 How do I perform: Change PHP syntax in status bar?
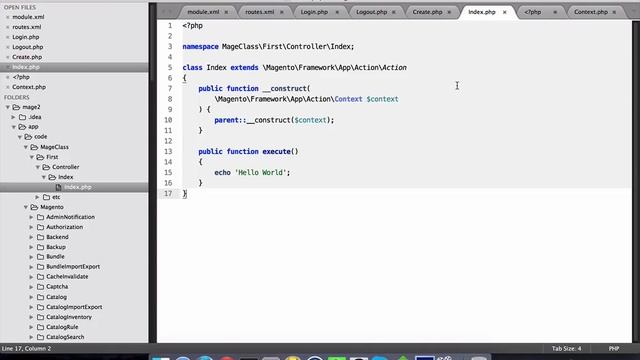614,349
